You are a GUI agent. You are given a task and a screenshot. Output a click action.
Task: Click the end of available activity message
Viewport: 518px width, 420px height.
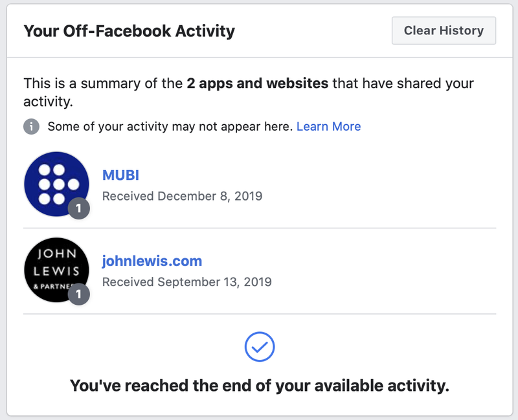point(260,386)
